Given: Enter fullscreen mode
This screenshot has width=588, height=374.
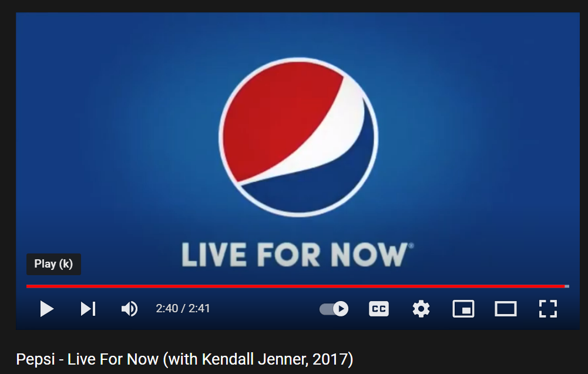Looking at the screenshot, I should coord(548,309).
